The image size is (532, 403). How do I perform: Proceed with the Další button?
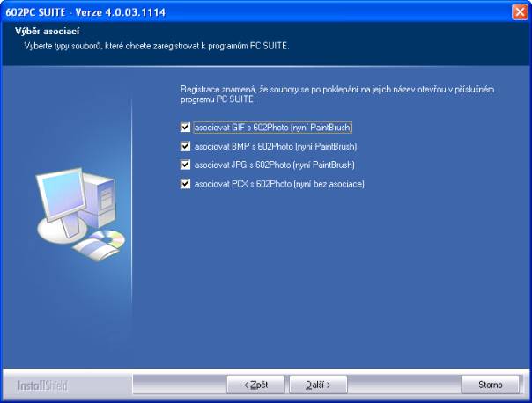point(317,385)
